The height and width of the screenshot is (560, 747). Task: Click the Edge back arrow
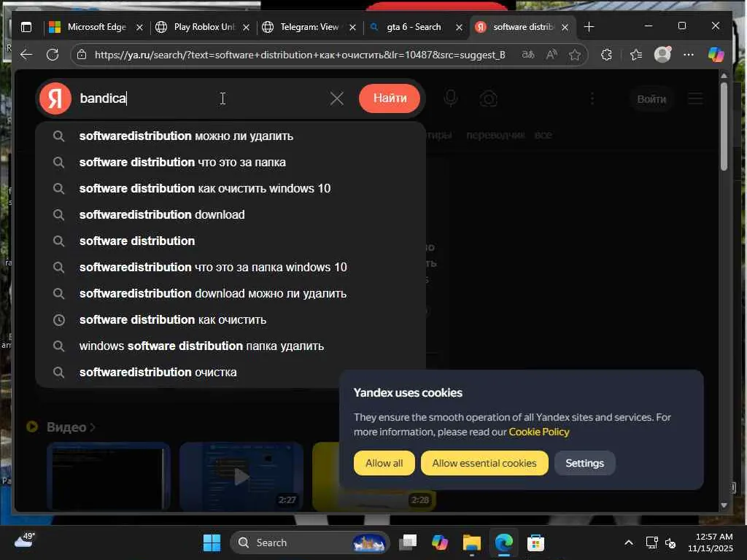point(26,55)
